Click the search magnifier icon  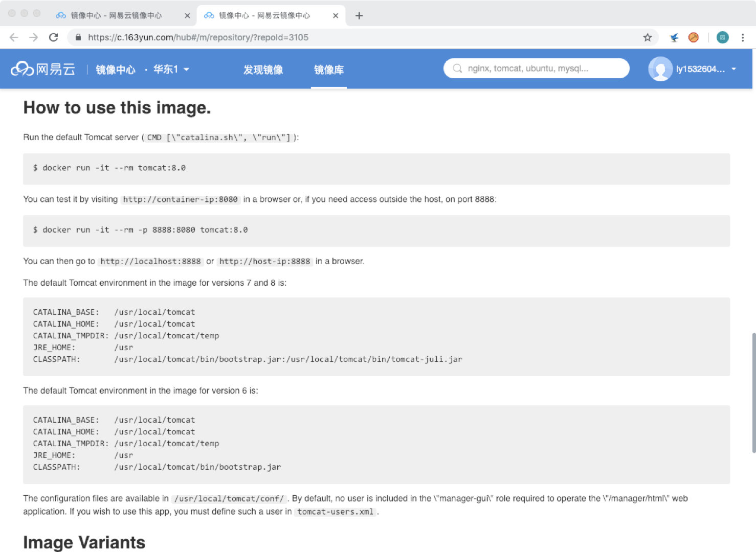(457, 68)
